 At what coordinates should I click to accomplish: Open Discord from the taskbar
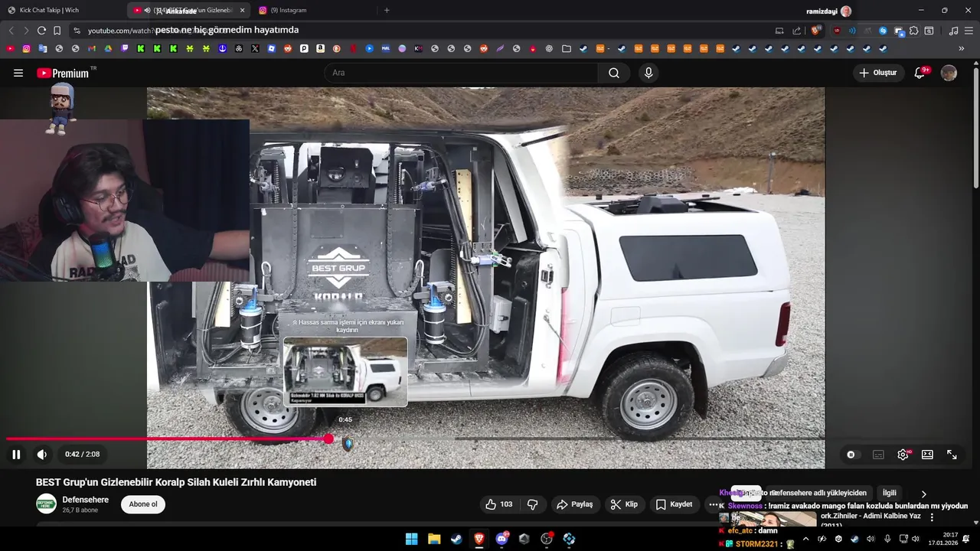tap(502, 539)
